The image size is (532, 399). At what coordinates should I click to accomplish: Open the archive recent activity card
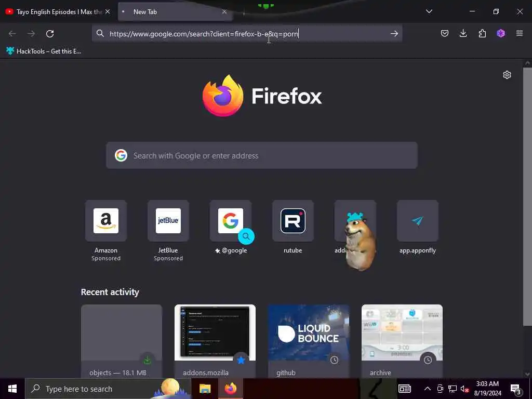pos(402,341)
